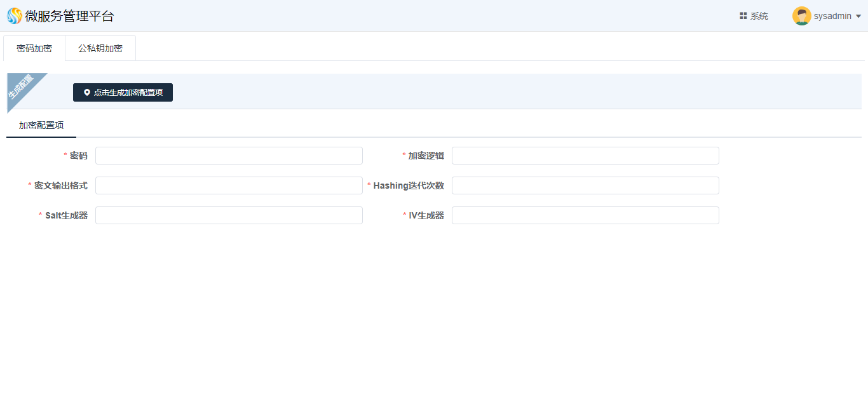Click the Hashing迭代次数 input box
Image resolution: width=868 pixels, height=397 pixels.
click(x=585, y=185)
